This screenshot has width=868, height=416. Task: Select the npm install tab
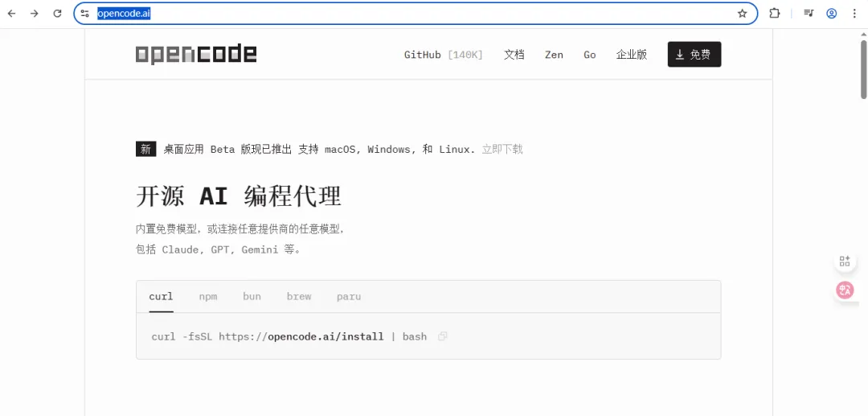(x=208, y=296)
